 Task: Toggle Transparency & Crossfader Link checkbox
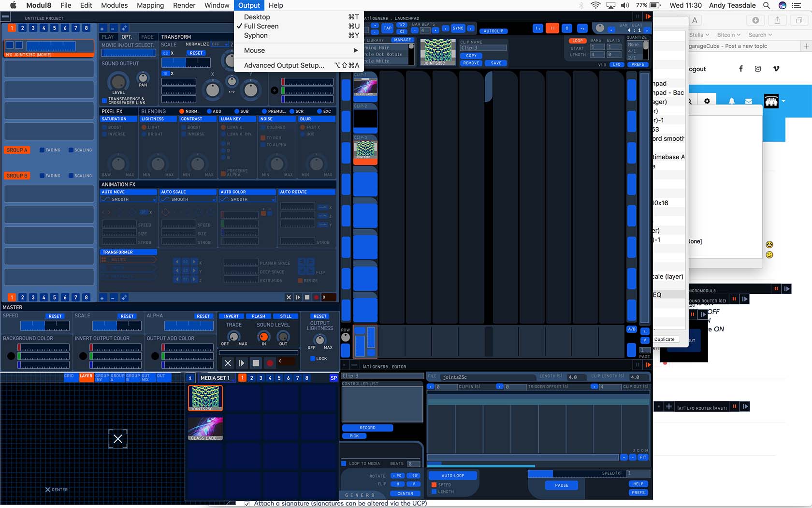[x=104, y=101]
